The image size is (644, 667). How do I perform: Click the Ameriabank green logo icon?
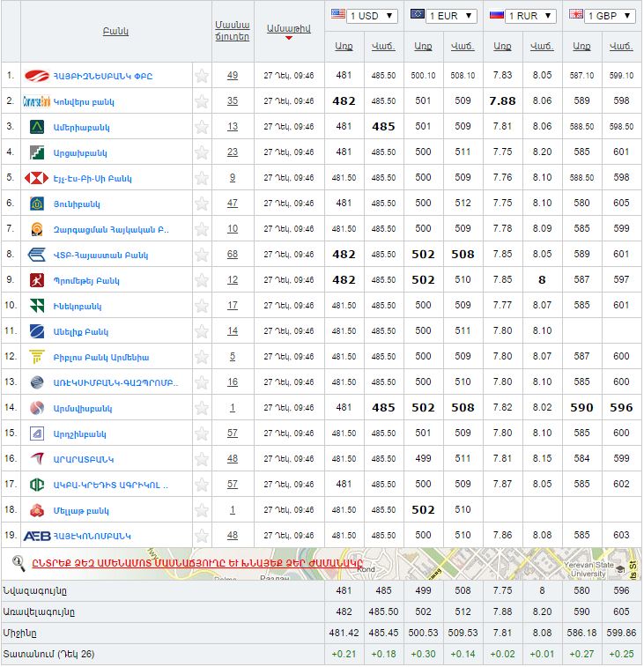37,127
